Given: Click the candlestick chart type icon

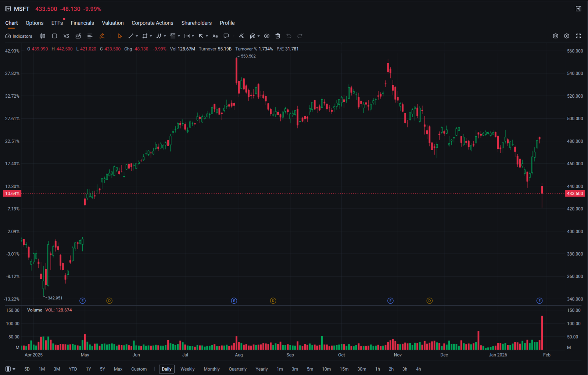Looking at the screenshot, I should click(x=43, y=36).
